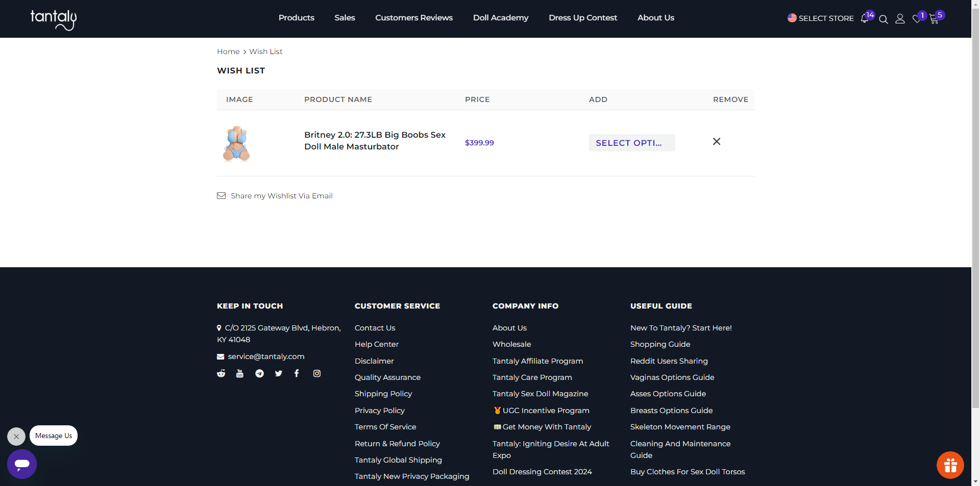Open the search magnifier icon

[884, 19]
